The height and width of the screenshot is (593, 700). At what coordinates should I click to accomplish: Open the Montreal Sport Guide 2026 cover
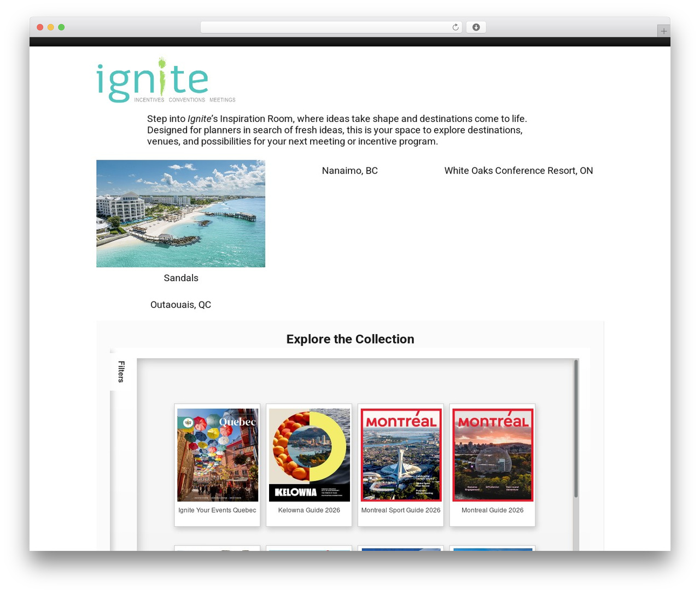(x=401, y=455)
